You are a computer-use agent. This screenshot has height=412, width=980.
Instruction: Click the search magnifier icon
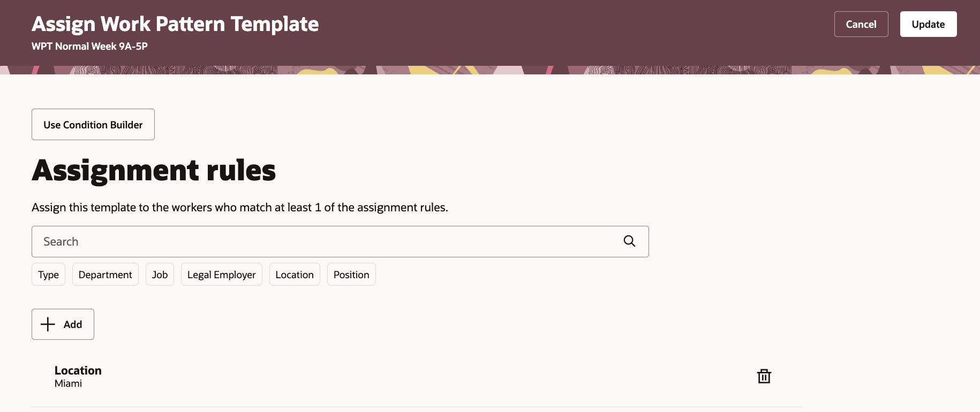(629, 241)
